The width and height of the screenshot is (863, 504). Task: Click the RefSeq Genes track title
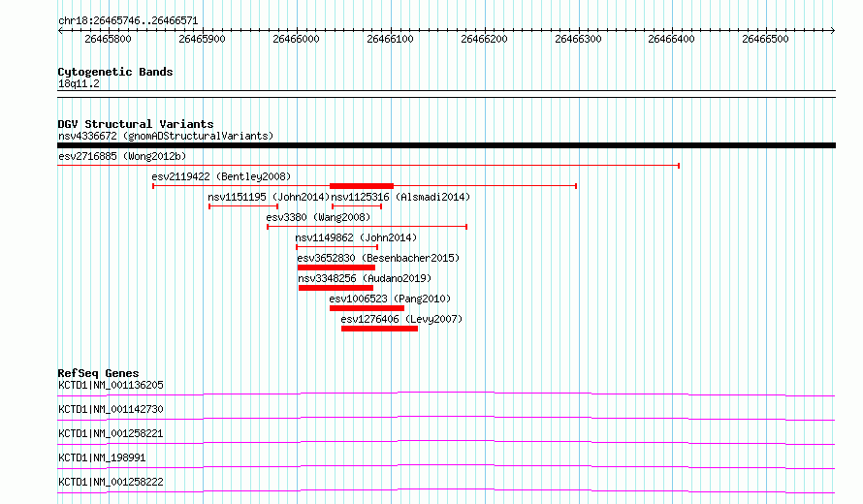(98, 373)
